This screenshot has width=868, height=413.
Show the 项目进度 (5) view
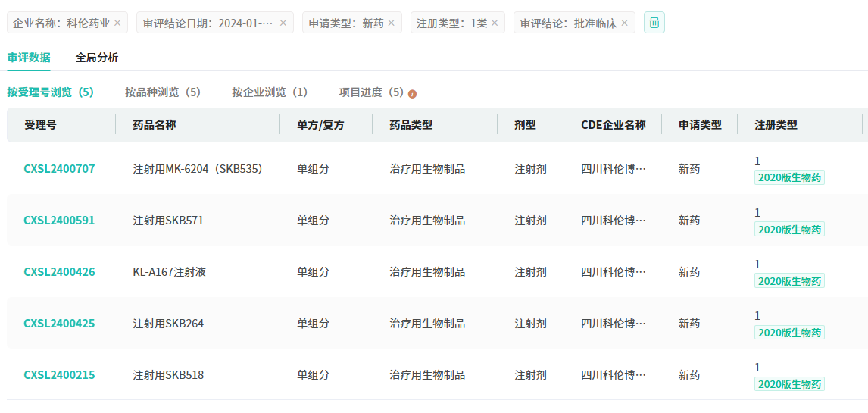[x=370, y=92]
